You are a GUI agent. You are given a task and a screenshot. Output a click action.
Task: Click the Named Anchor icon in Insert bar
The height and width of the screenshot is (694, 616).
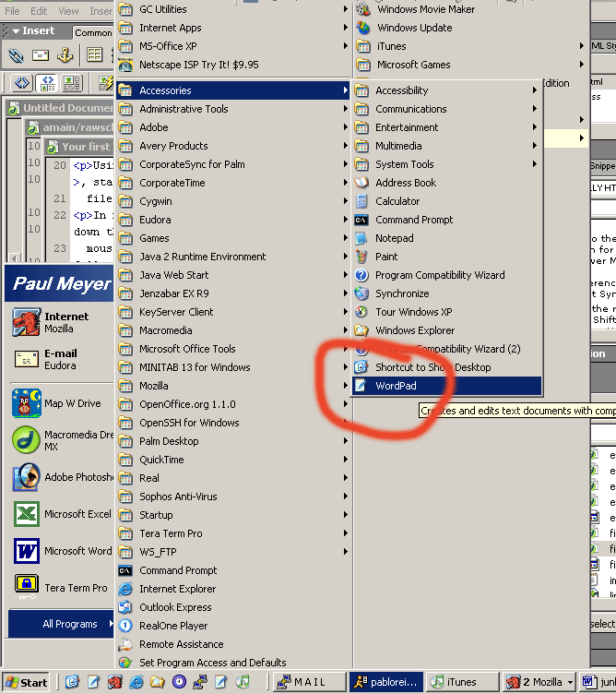click(65, 55)
